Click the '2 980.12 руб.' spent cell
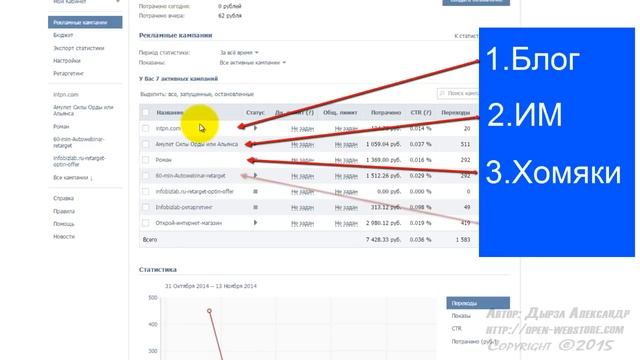 click(x=383, y=223)
